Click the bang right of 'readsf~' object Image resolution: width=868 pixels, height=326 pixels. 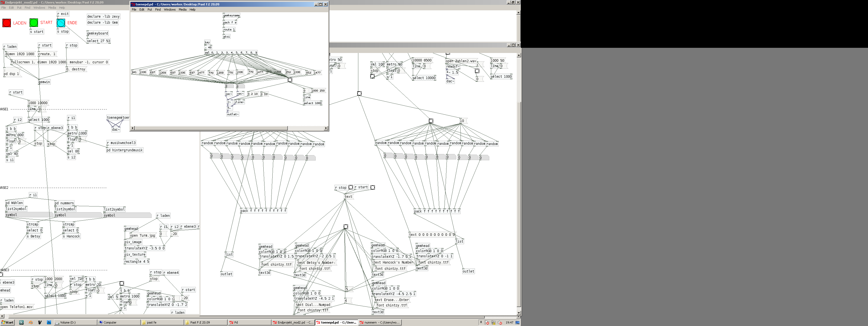coord(477,71)
